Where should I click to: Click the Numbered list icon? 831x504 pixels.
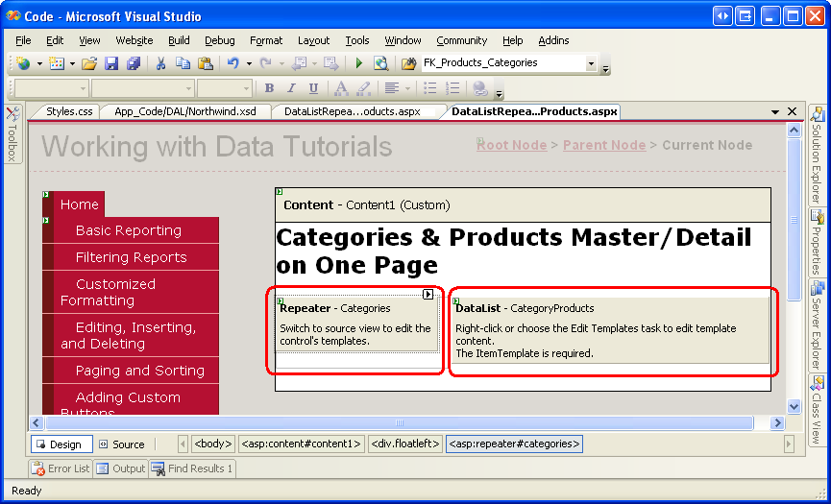coord(452,88)
